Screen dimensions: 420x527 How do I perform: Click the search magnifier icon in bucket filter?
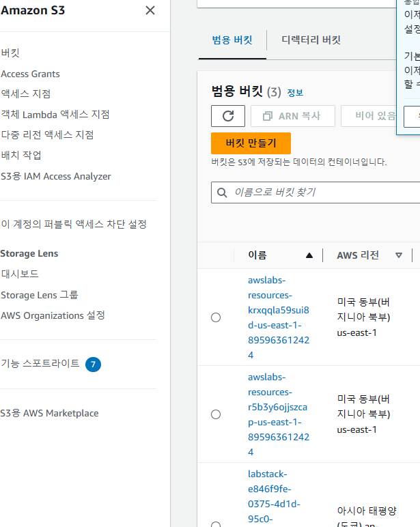click(x=222, y=193)
